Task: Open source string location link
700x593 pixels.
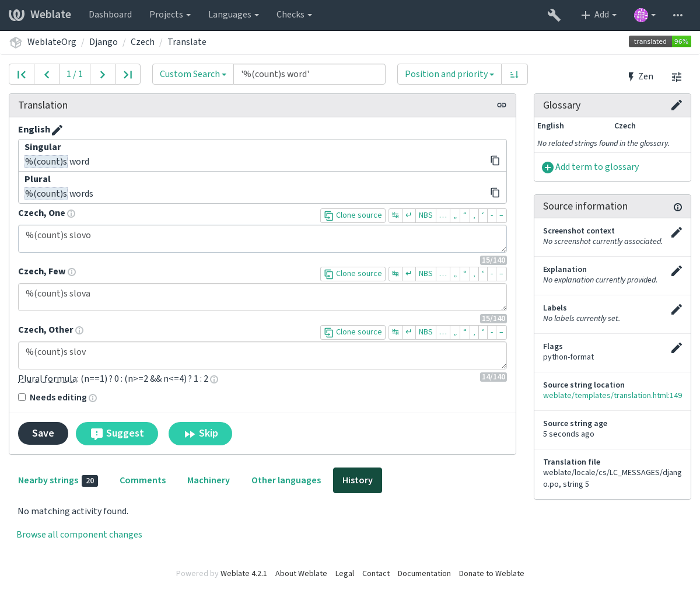Action: [x=612, y=396]
